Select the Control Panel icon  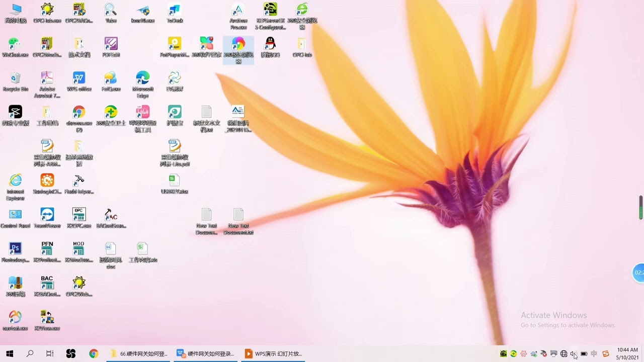[x=15, y=218]
